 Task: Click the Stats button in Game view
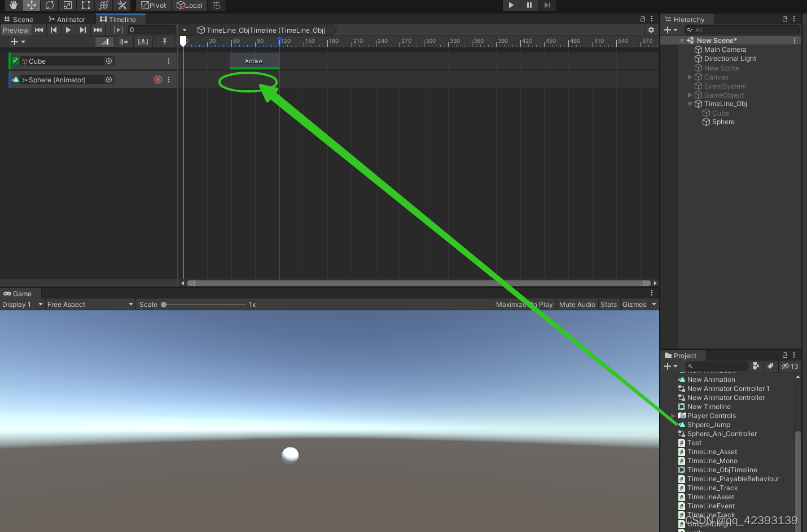[x=608, y=304]
